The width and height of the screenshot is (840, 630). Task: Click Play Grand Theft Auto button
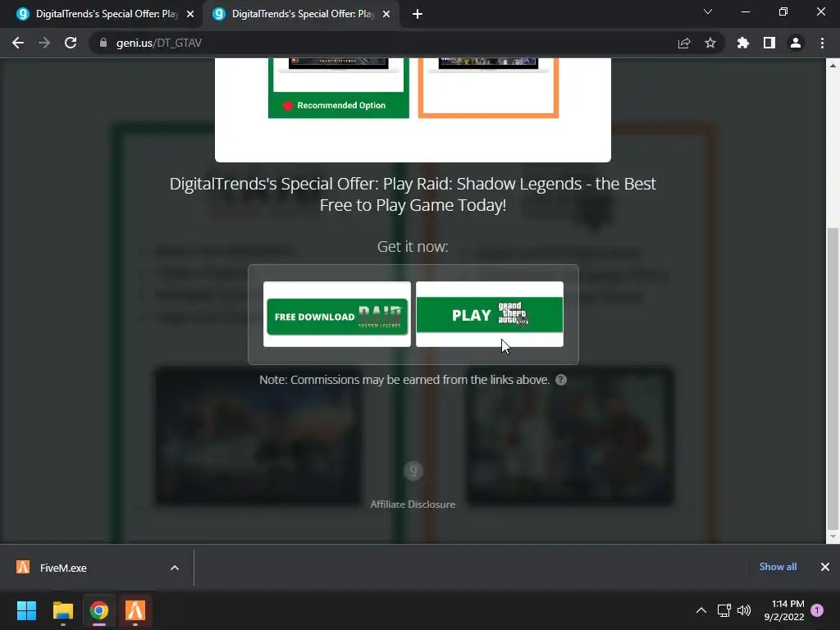(x=490, y=315)
